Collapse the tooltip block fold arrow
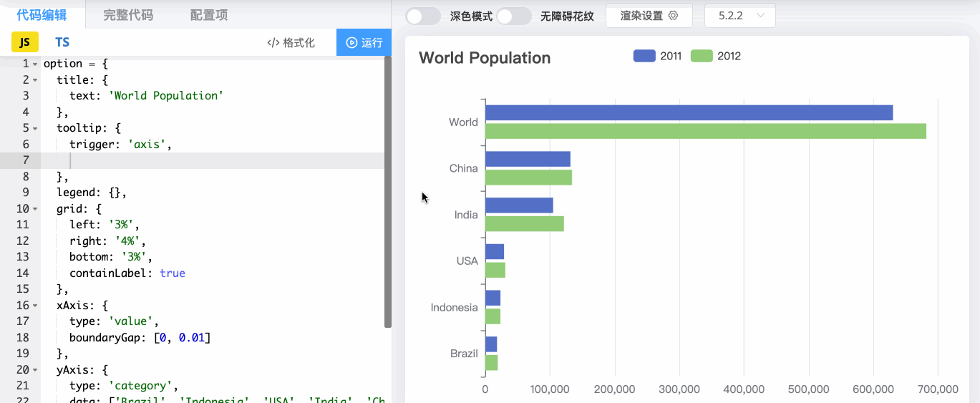 (x=35, y=128)
